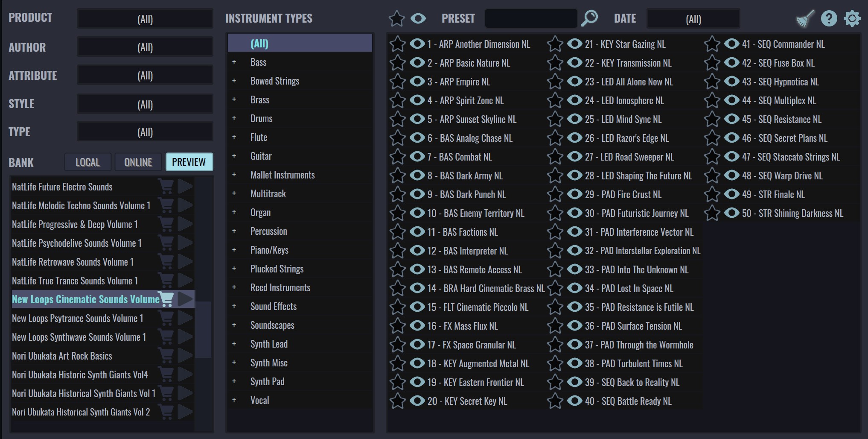
Task: Toggle eye icon for 41 - SEQ Commander NL
Action: pyautogui.click(x=731, y=44)
